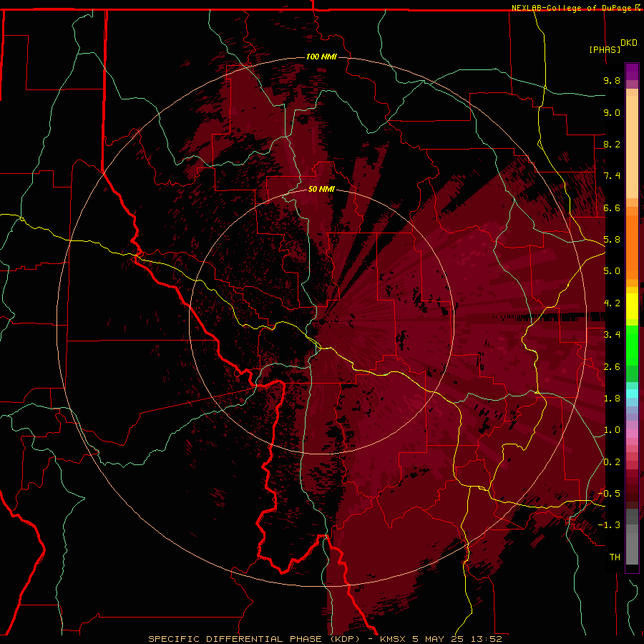This screenshot has width=644, height=644.
Task: Click the bright green color bar segment
Action: pyautogui.click(x=632, y=345)
